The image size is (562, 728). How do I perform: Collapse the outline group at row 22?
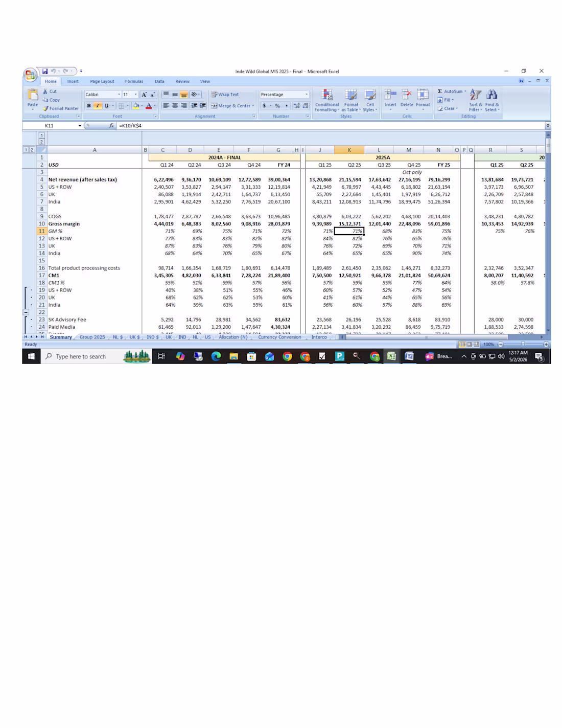click(x=26, y=312)
